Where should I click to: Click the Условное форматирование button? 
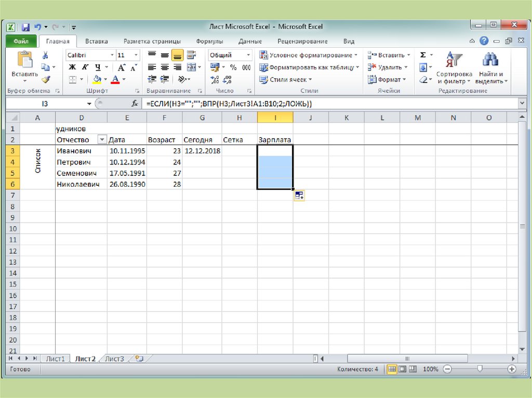309,55
